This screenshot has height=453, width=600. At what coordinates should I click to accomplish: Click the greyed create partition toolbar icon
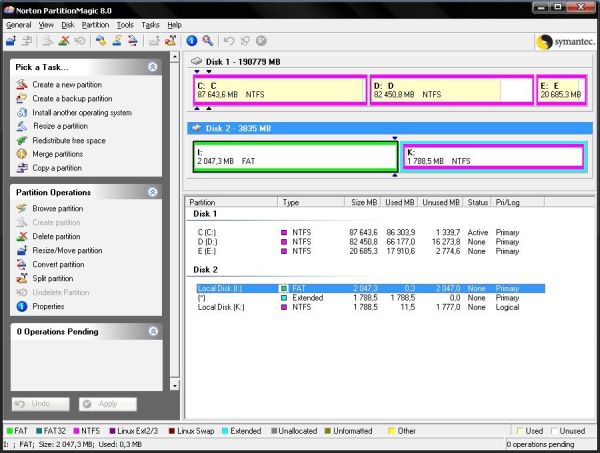click(47, 41)
